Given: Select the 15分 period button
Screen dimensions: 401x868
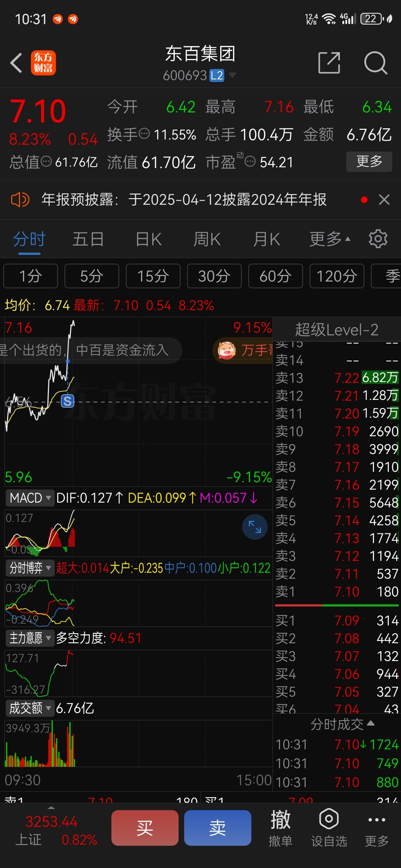Looking at the screenshot, I should click(x=153, y=276).
